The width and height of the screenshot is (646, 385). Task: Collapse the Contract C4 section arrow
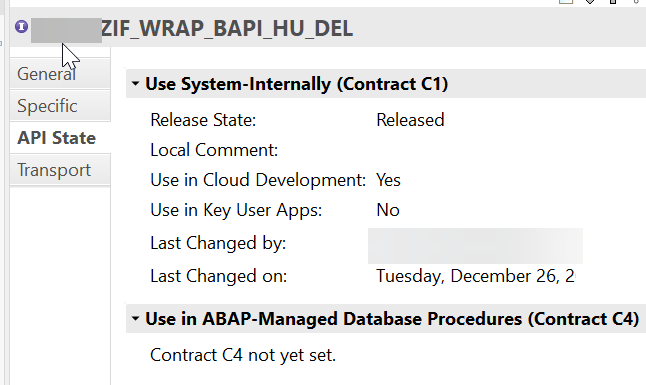(135, 319)
